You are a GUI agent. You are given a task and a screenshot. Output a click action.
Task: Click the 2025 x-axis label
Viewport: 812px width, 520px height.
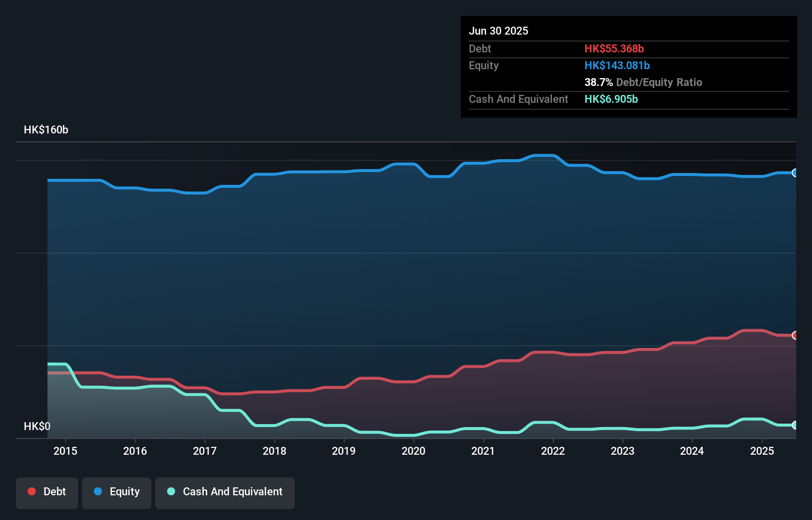tap(762, 451)
